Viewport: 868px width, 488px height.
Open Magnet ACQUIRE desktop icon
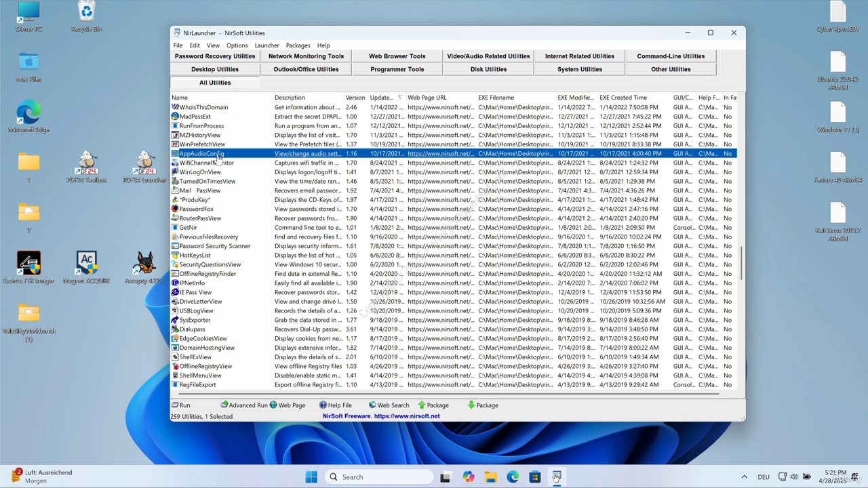(87, 268)
